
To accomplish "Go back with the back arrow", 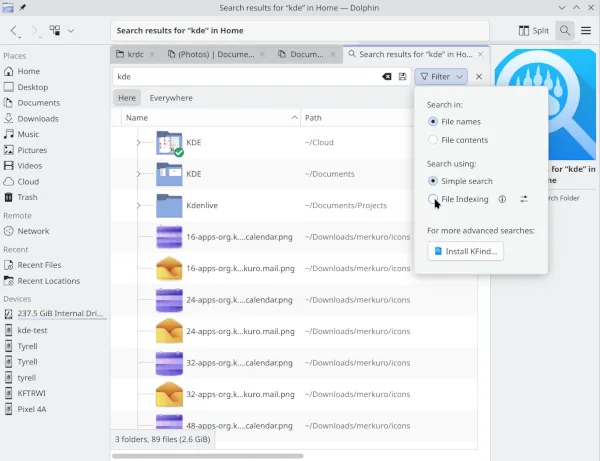I will pos(14,31).
